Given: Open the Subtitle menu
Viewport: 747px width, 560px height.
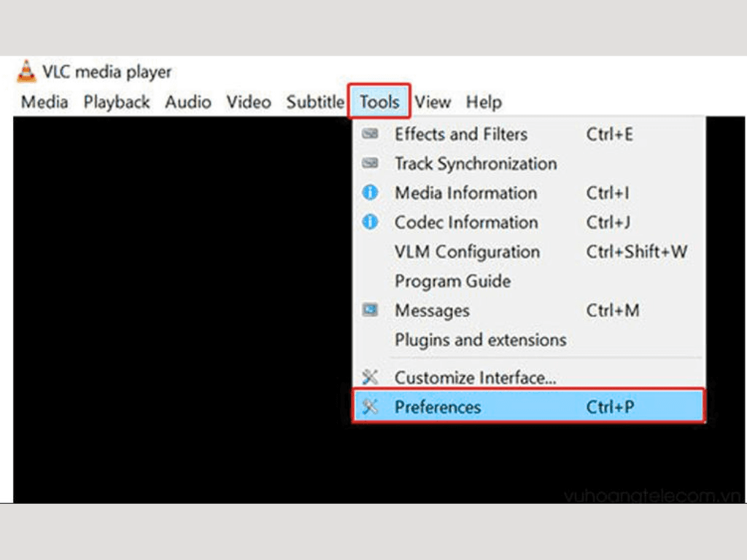Looking at the screenshot, I should pyautogui.click(x=315, y=102).
